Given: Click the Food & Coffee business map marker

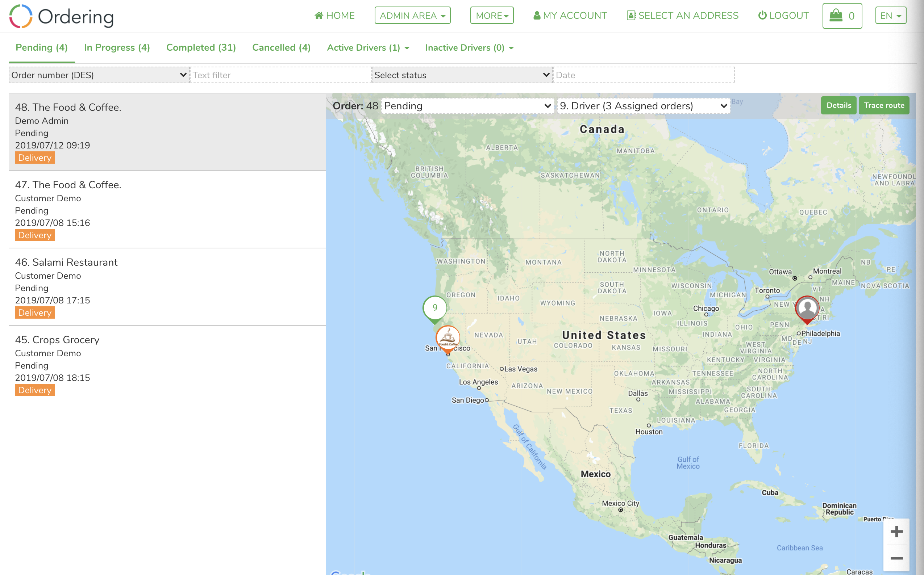Looking at the screenshot, I should click(448, 339).
